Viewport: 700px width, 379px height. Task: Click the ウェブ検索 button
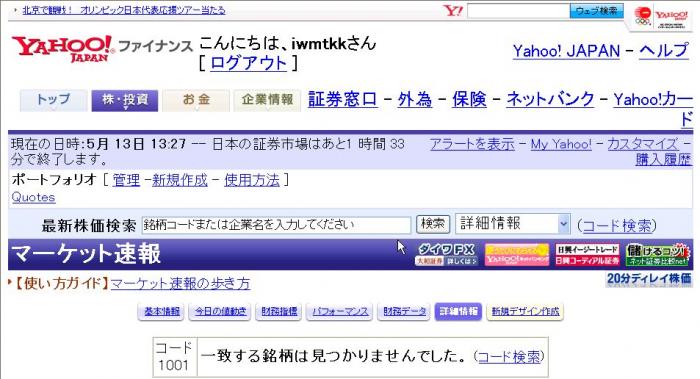(x=596, y=11)
